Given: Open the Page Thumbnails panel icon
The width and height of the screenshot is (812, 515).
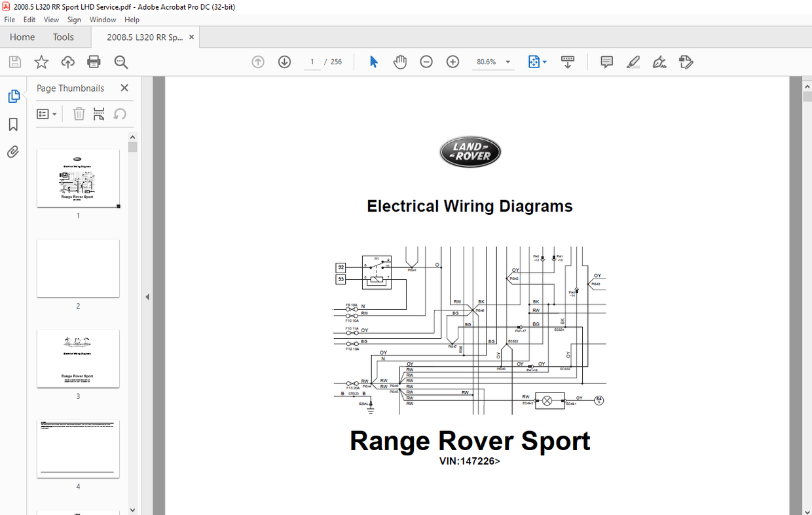Looking at the screenshot, I should coord(14,96).
